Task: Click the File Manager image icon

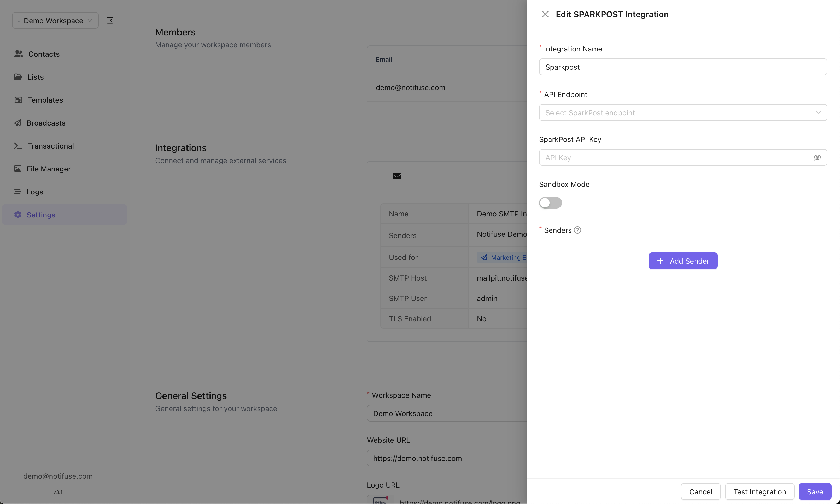Action: [x=18, y=168]
